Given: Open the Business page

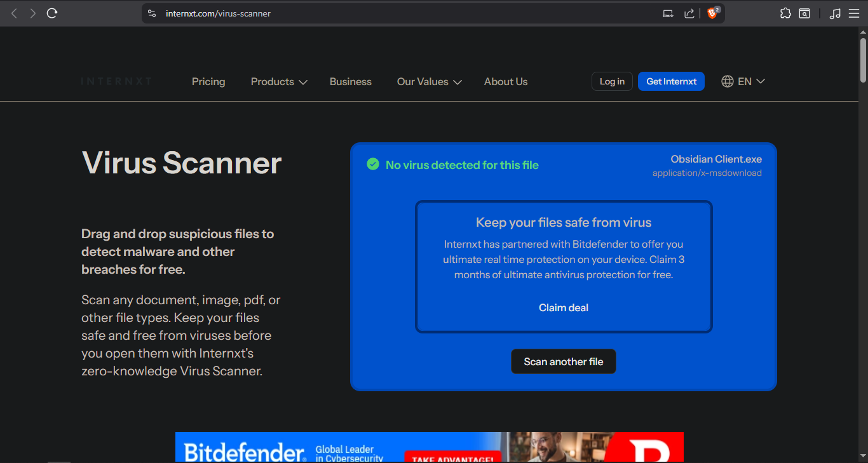Looking at the screenshot, I should tap(351, 81).
